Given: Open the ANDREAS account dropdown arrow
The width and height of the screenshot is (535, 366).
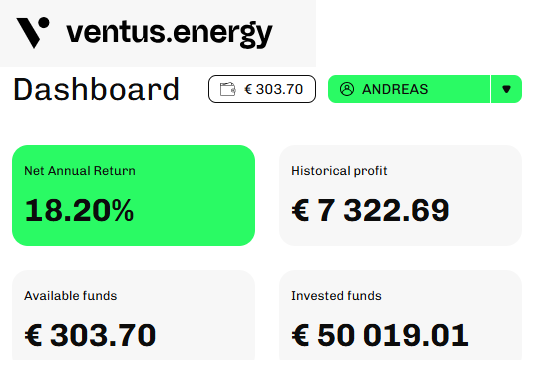Looking at the screenshot, I should coord(506,89).
